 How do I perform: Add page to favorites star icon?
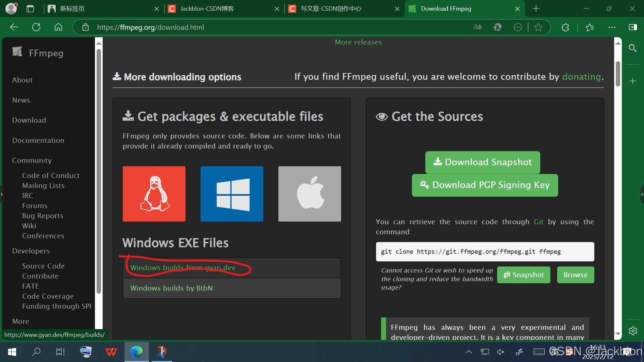pyautogui.click(x=538, y=27)
